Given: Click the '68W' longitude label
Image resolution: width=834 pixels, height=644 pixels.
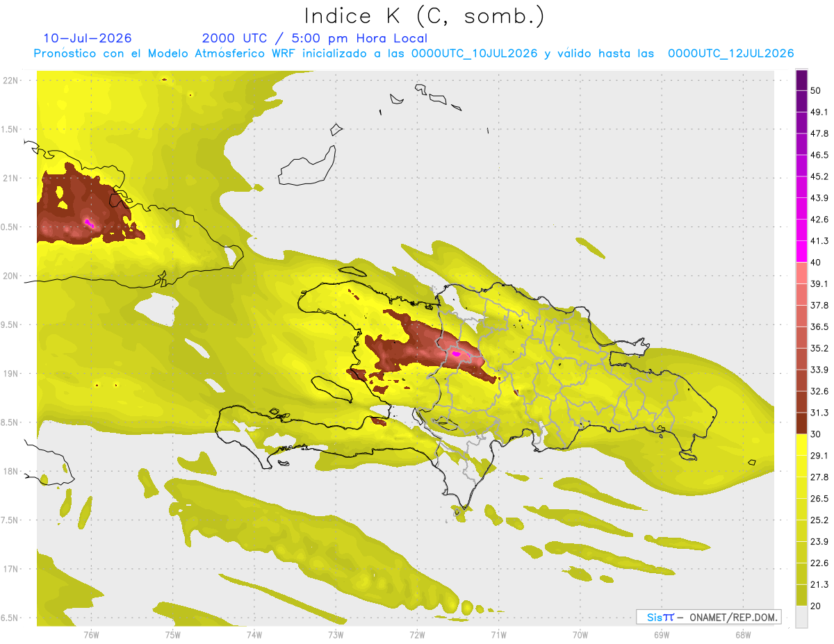Looking at the screenshot, I should click(x=743, y=634).
